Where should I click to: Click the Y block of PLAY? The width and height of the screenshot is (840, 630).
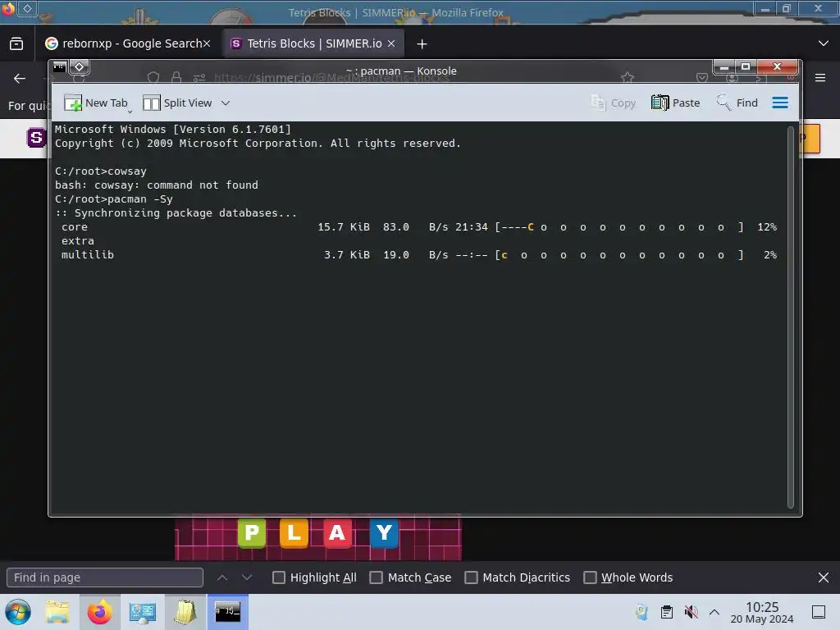pos(384,533)
